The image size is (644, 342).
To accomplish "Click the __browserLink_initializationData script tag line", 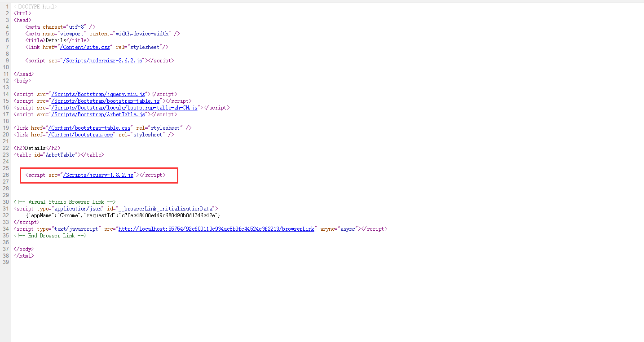I will coord(116,209).
